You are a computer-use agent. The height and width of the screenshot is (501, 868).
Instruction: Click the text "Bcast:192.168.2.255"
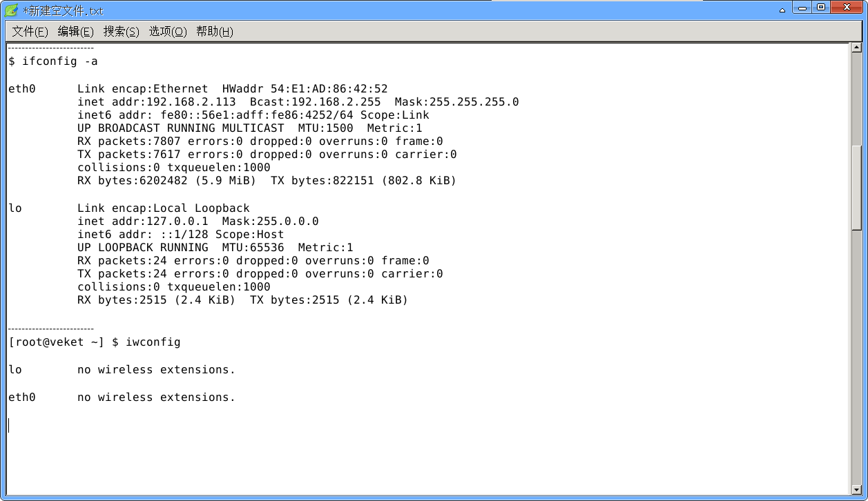click(x=316, y=102)
